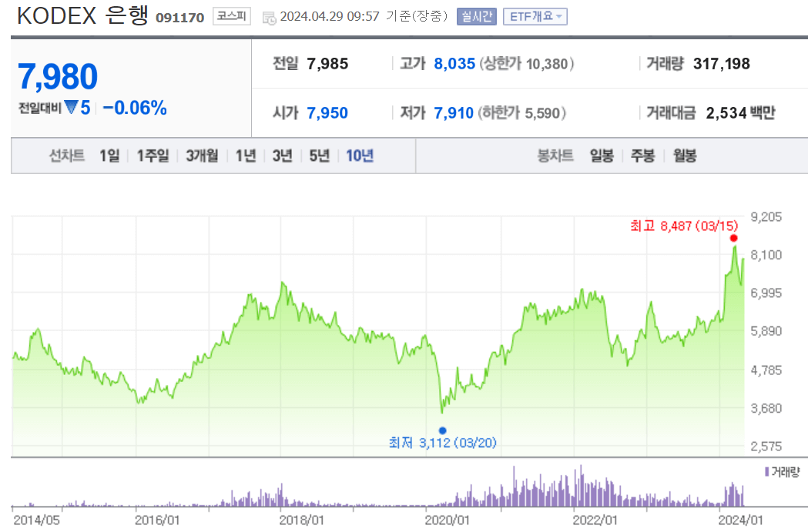
Task: Click the 거래량 legend in volume chart
Action: [783, 472]
